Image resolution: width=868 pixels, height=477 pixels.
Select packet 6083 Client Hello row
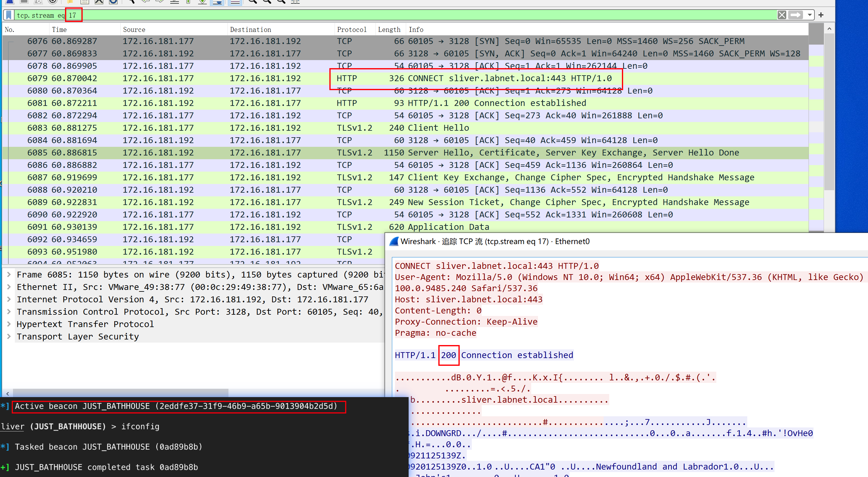click(405, 128)
